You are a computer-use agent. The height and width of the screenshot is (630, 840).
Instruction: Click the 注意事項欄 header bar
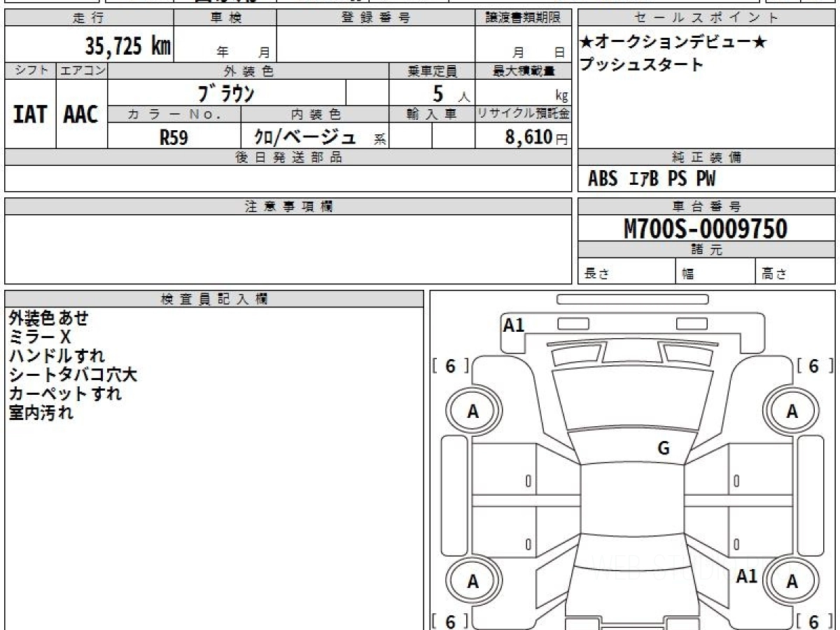tap(288, 206)
